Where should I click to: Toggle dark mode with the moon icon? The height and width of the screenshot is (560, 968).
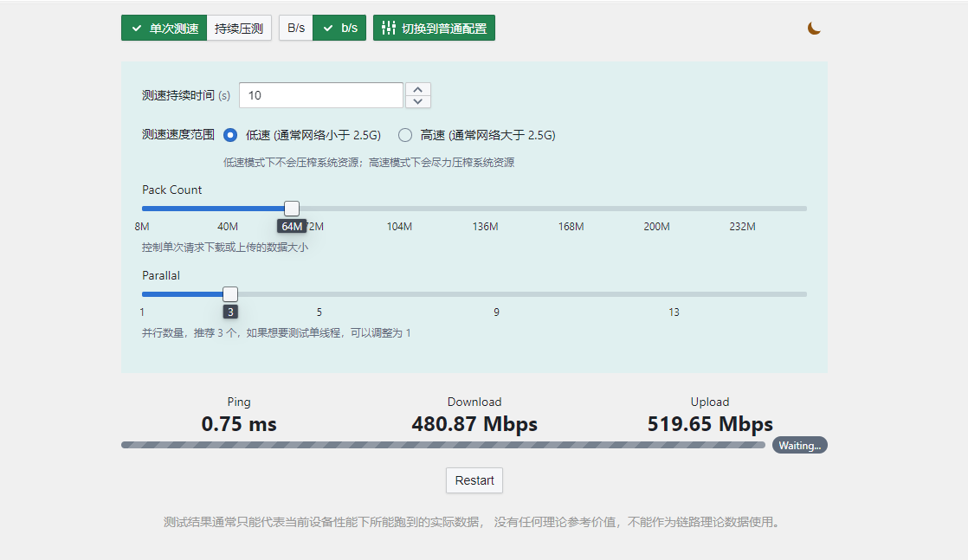(814, 29)
